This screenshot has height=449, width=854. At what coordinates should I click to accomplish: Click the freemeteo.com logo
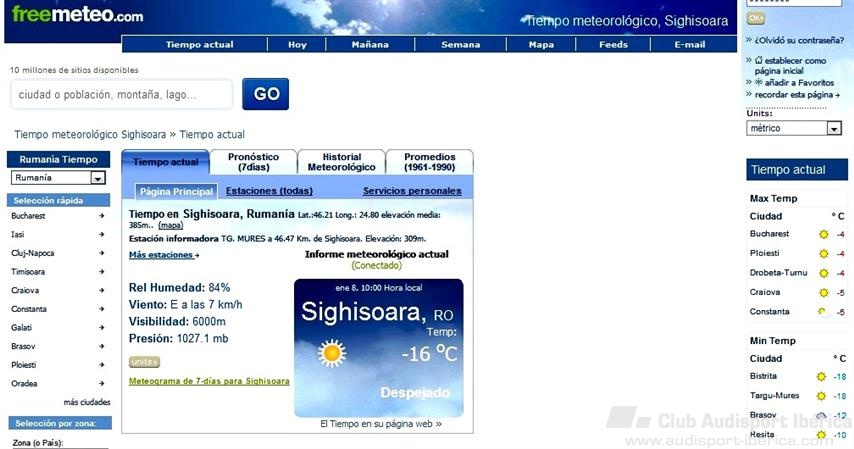point(77,14)
